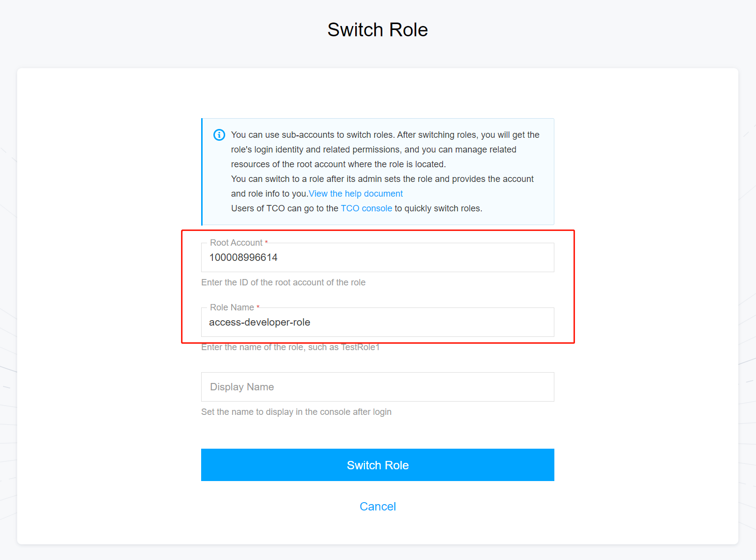Click the text 'Users of TCO can go to'
This screenshot has height=560, width=756.
click(x=285, y=208)
